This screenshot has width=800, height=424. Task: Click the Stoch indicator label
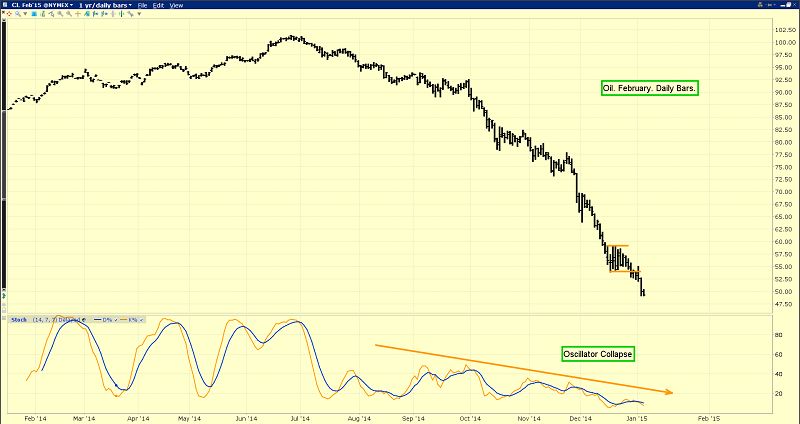click(x=19, y=320)
